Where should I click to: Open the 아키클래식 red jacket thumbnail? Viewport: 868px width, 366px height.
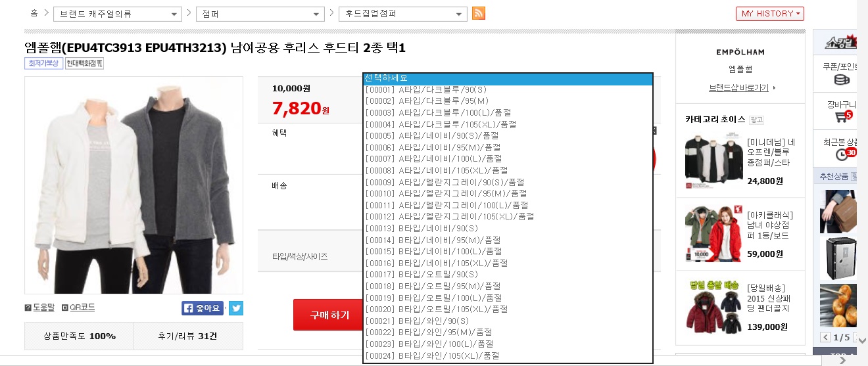713,234
